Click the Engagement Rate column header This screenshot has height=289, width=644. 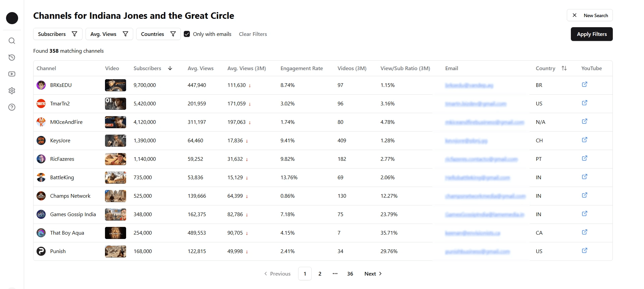tap(302, 68)
